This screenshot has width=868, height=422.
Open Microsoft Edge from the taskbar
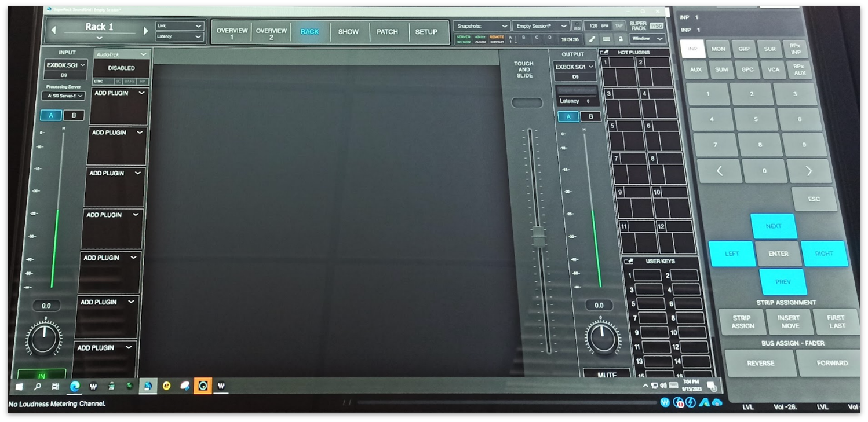pyautogui.click(x=75, y=386)
